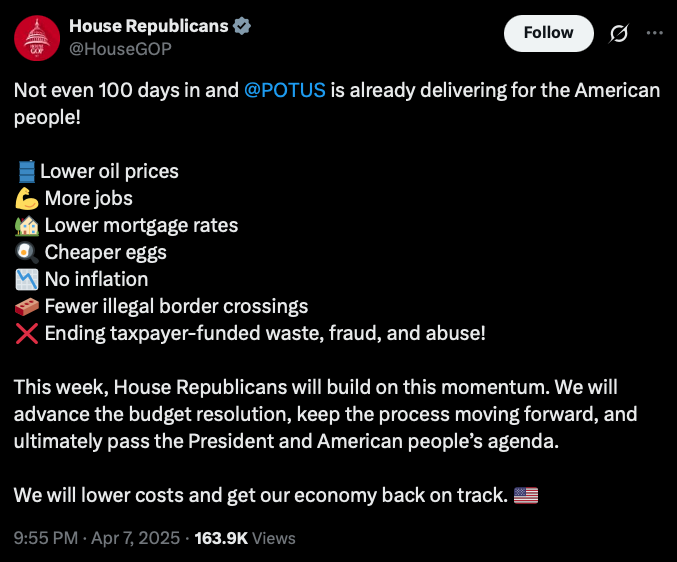This screenshot has height=562, width=677.
Task: Open the 9:55 PM · Apr 7, 2025 timestamp
Action: [x=95, y=538]
